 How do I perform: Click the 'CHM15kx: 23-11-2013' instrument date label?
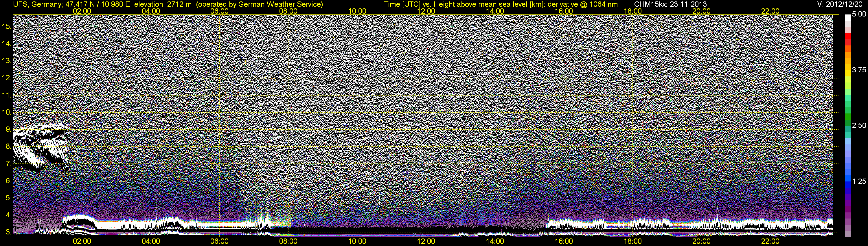pyautogui.click(x=671, y=4)
